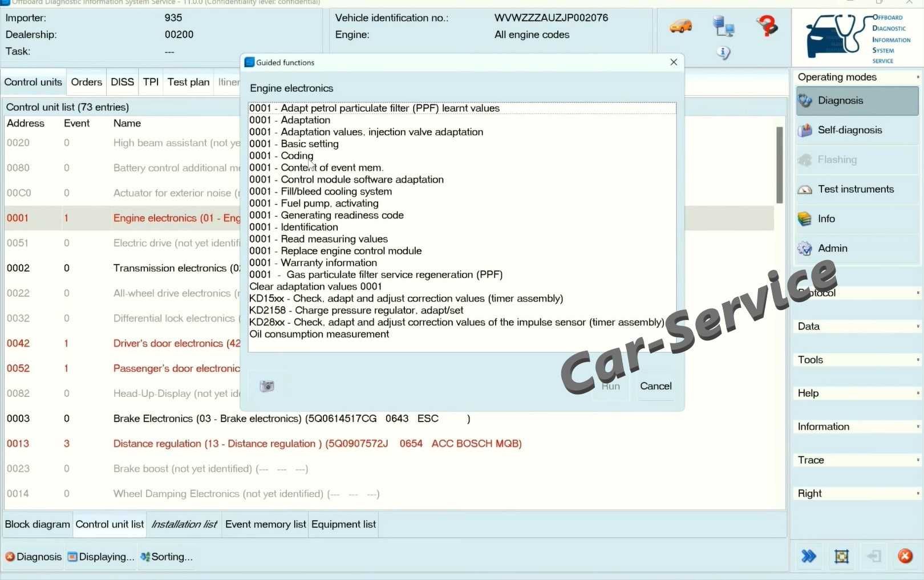Viewport: 924px width, 580px height.
Task: Open the Event memory list tab
Action: [x=266, y=524]
